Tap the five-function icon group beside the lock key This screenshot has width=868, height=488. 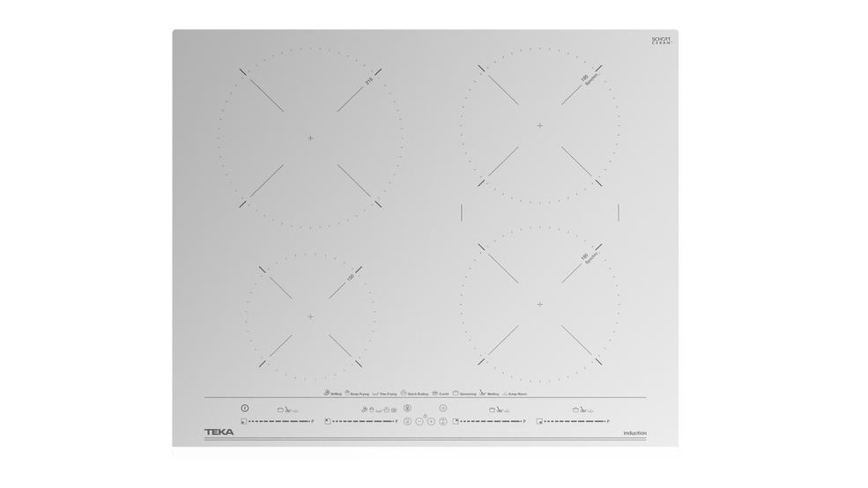379,410
